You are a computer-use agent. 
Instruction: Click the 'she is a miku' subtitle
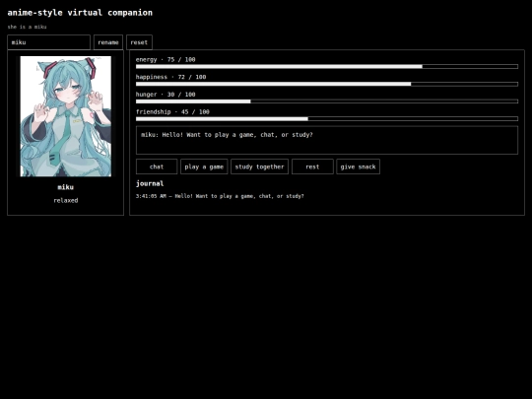coord(28,27)
